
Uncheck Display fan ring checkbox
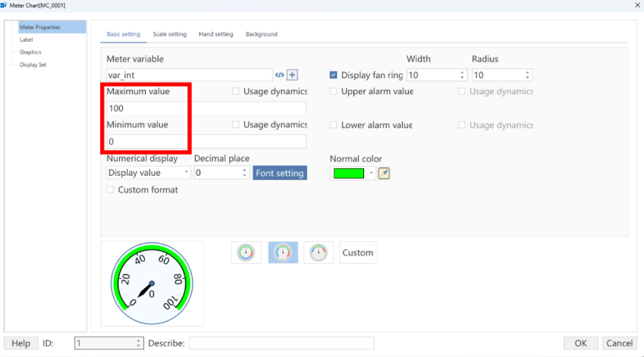[334, 75]
